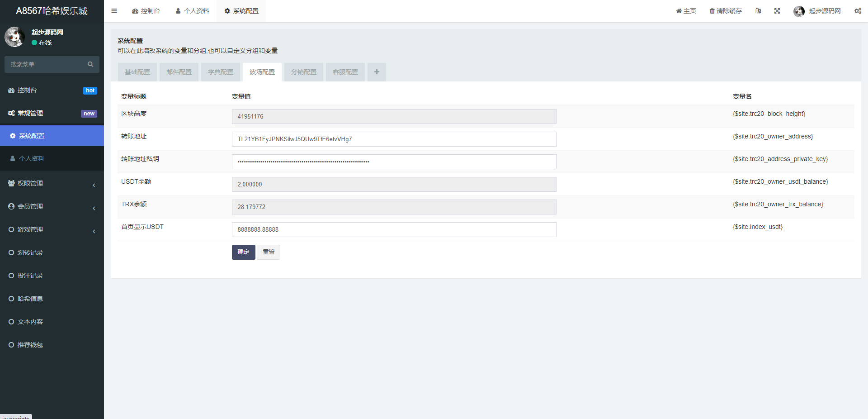The image size is (868, 419).
Task: Expand the 游戏管理 sidebar menu
Action: pyautogui.click(x=52, y=229)
